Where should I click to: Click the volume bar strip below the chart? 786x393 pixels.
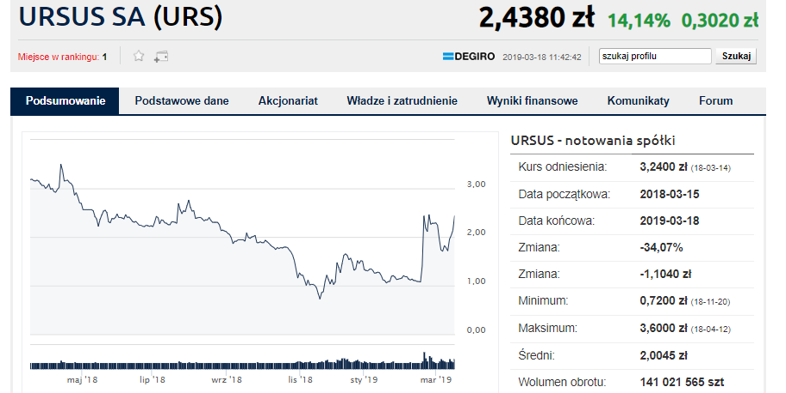(x=243, y=361)
